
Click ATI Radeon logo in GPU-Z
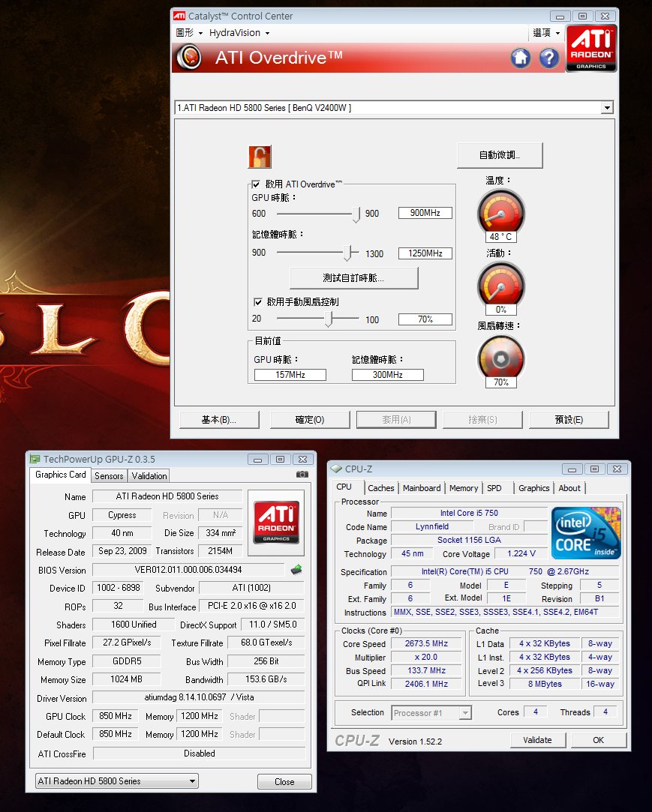(276, 522)
